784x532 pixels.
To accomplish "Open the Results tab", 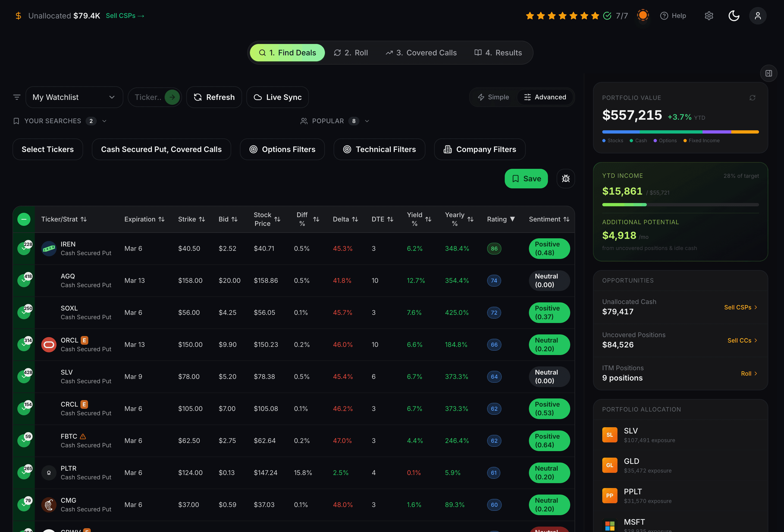I will click(498, 53).
